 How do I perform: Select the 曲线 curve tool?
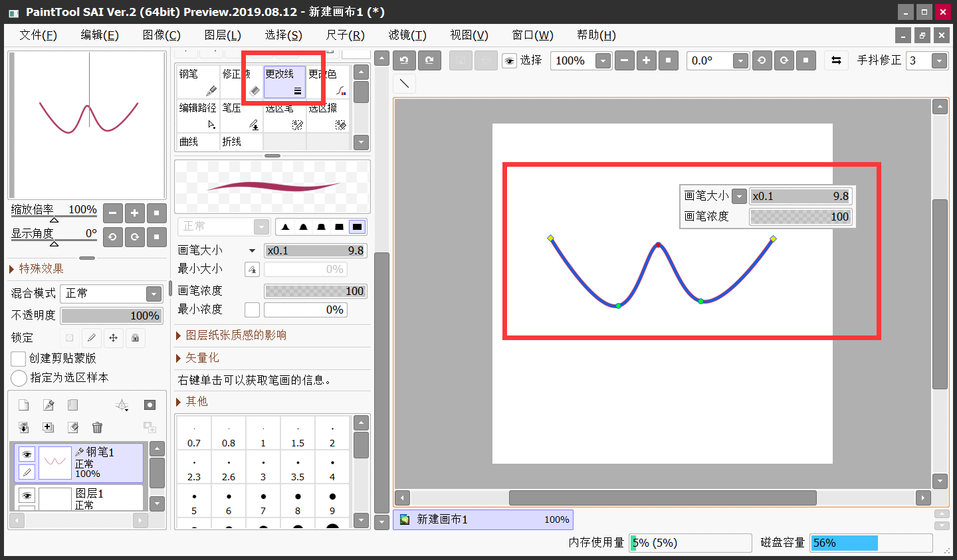coord(198,141)
